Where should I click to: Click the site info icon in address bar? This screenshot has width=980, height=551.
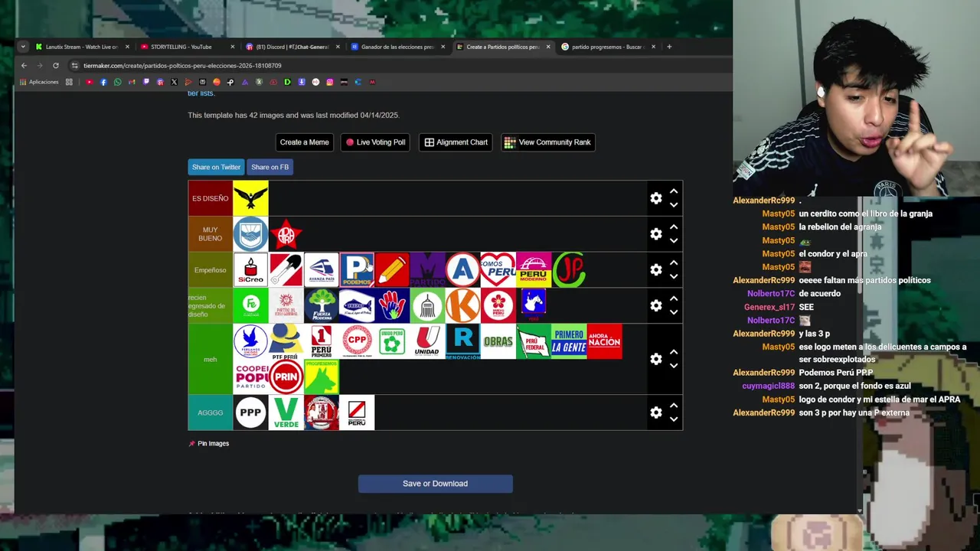(75, 66)
